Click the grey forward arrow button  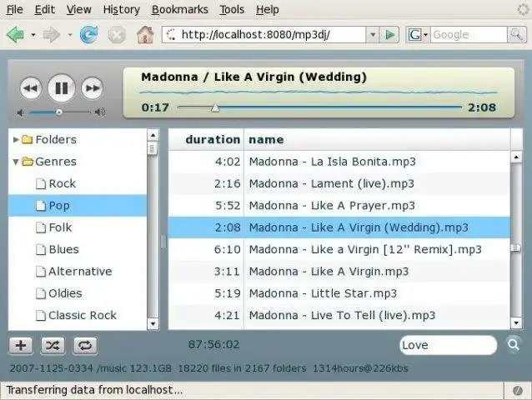51,34
